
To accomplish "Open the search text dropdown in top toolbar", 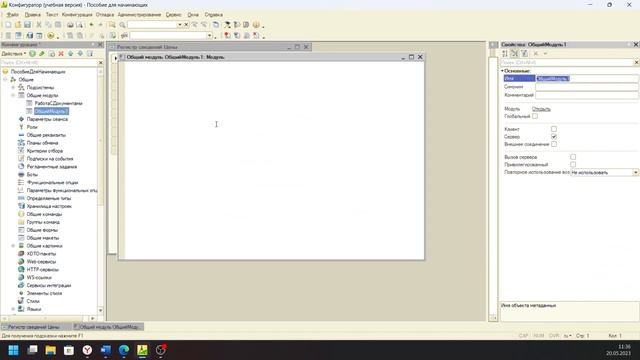I will [179, 25].
